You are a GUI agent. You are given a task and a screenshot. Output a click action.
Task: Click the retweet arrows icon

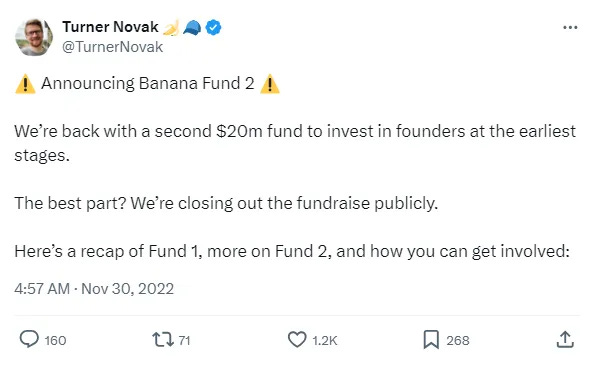[x=163, y=340]
